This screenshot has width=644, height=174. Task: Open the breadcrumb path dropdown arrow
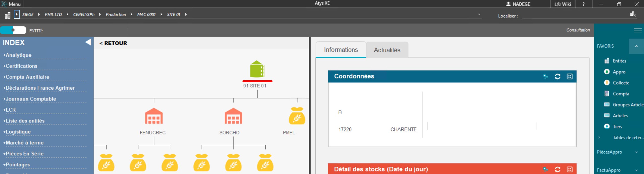click(479, 14)
